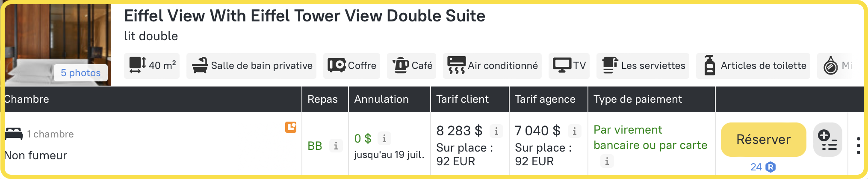868x179 pixels.
Task: Click the cancellation info icon beside 0 $
Action: click(384, 139)
